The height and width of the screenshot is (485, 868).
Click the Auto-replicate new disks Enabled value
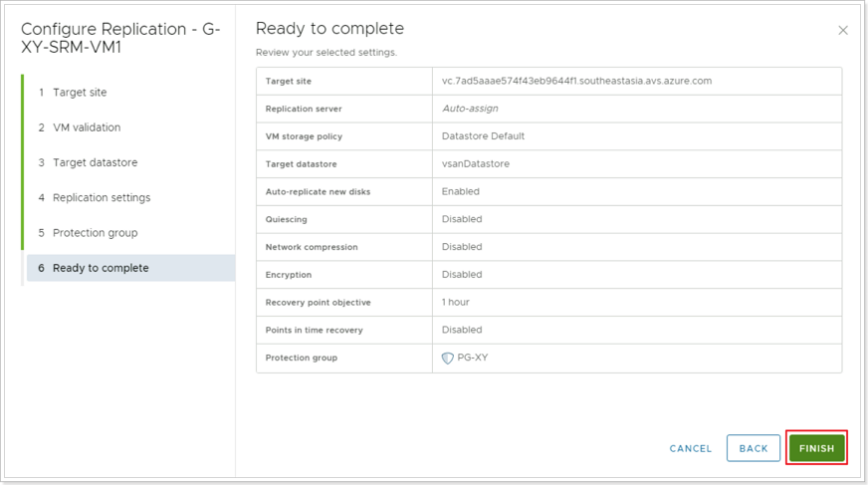[460, 191]
